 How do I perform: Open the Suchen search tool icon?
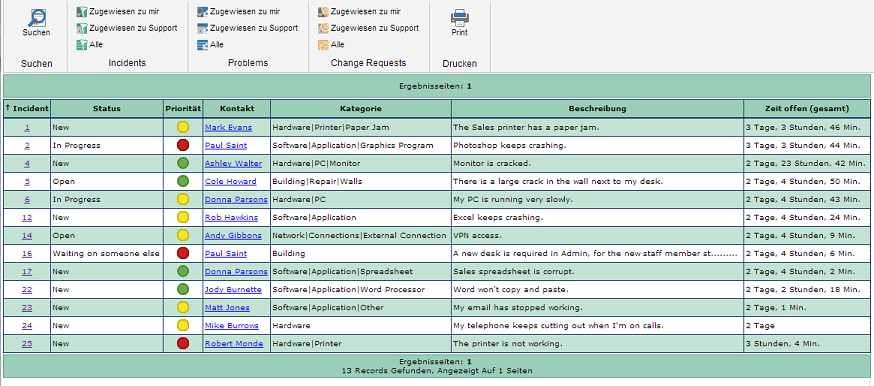point(36,18)
